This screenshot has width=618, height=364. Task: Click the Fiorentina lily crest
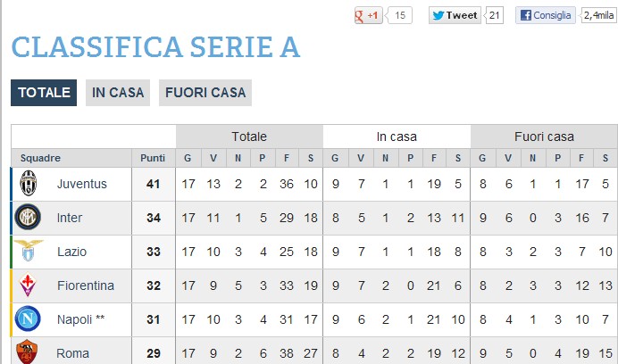click(x=28, y=285)
